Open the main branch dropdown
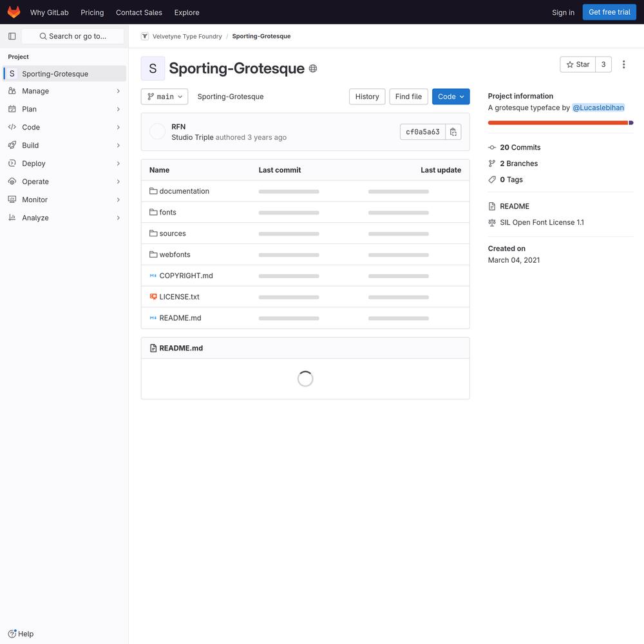644x644 pixels. coord(164,97)
